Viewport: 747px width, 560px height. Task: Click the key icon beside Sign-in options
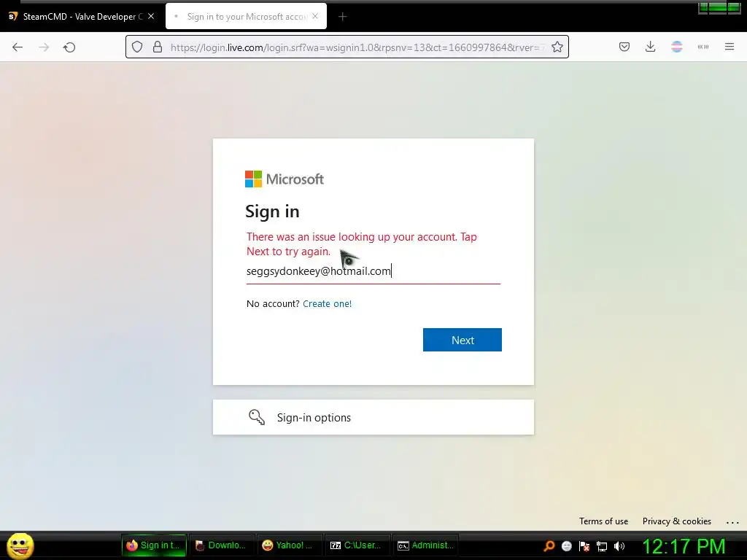(x=257, y=417)
